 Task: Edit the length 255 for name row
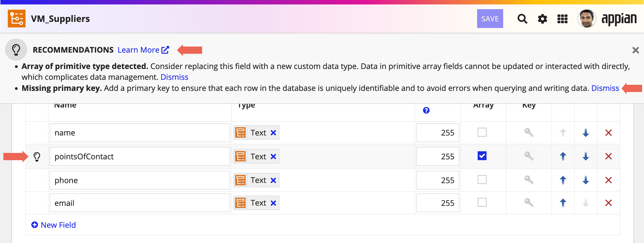tap(438, 133)
